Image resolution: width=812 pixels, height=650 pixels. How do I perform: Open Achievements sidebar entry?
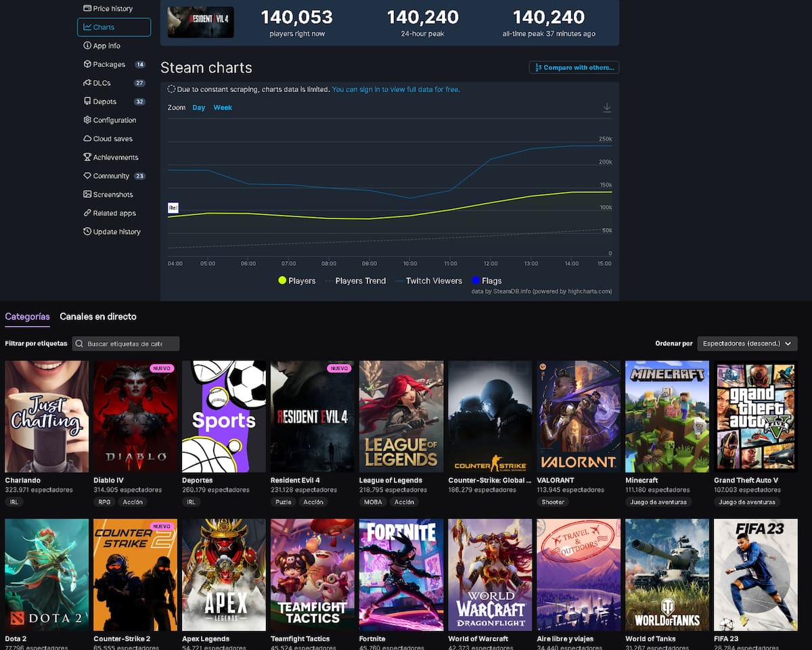point(110,157)
